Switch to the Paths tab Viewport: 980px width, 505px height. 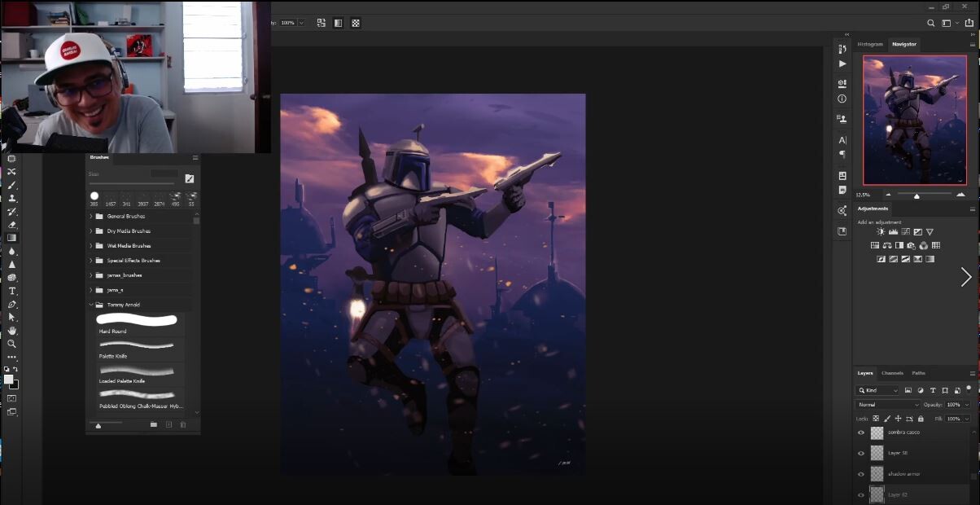coord(918,373)
